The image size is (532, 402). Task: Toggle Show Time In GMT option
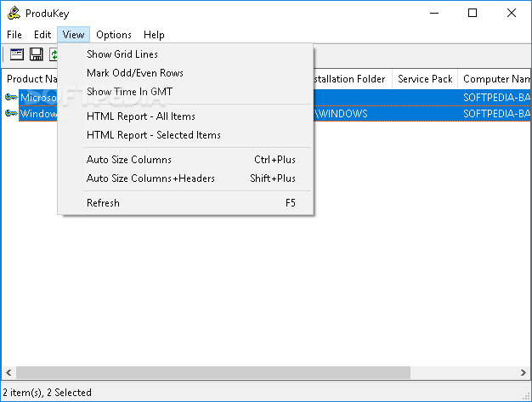185,92
